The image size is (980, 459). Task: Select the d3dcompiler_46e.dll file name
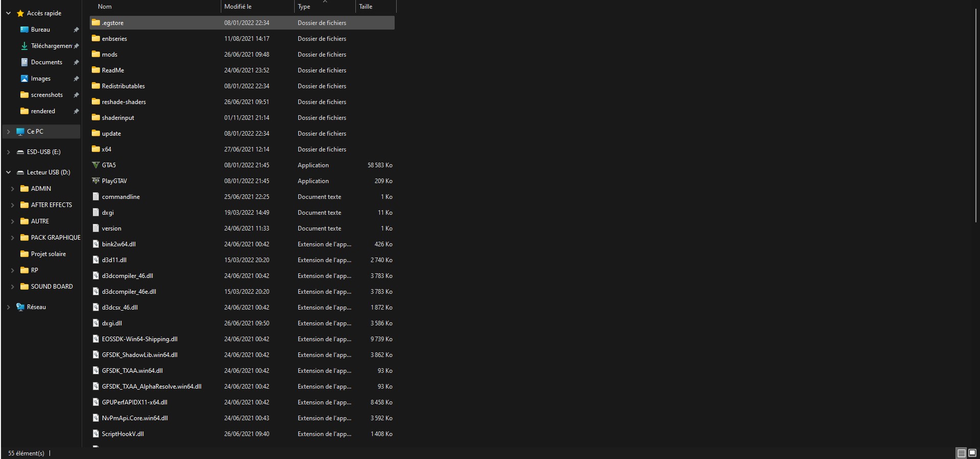coord(129,292)
